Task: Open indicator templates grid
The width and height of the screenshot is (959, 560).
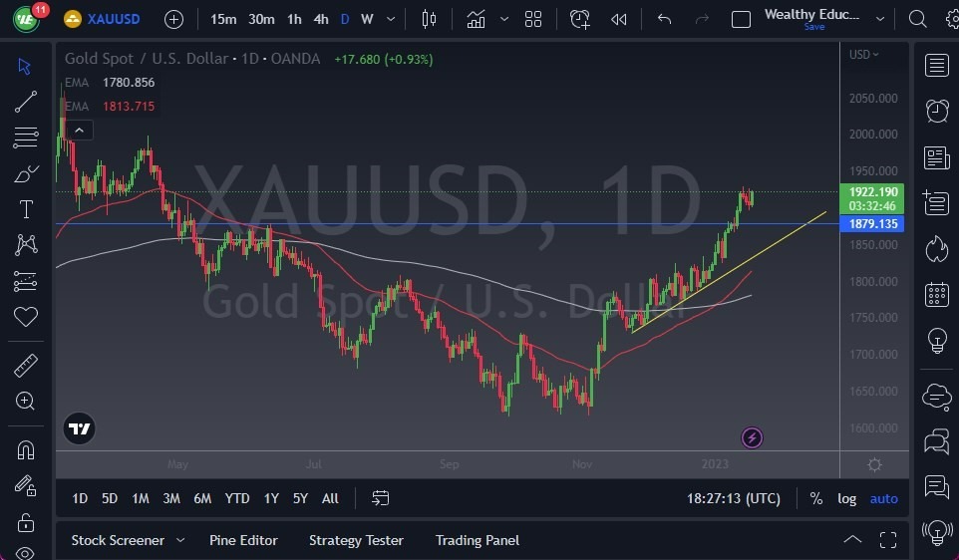Action: coord(533,20)
